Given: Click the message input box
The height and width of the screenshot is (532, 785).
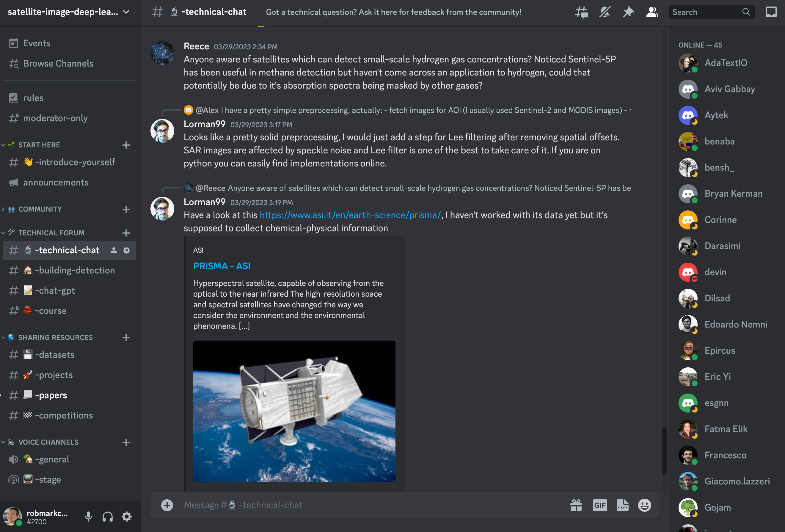Looking at the screenshot, I should tap(372, 505).
